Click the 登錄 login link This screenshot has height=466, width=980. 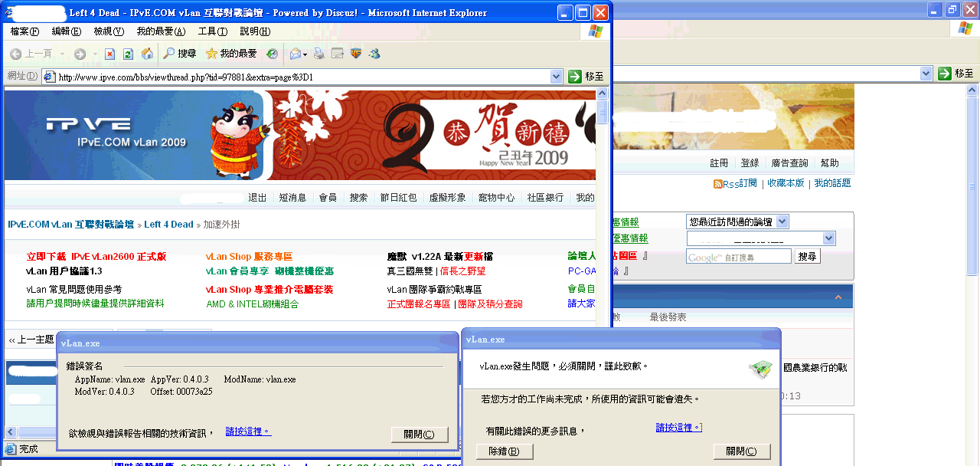pos(750,162)
